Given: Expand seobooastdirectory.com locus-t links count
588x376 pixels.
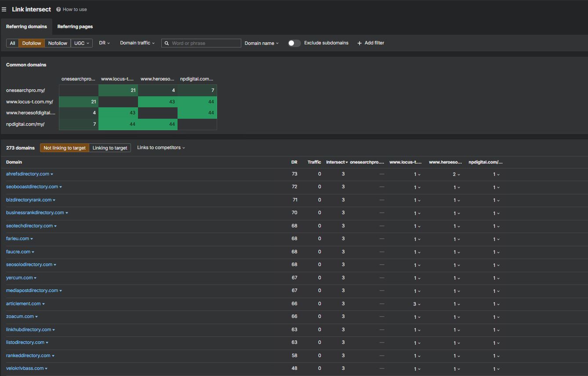Looking at the screenshot, I should click(x=417, y=187).
